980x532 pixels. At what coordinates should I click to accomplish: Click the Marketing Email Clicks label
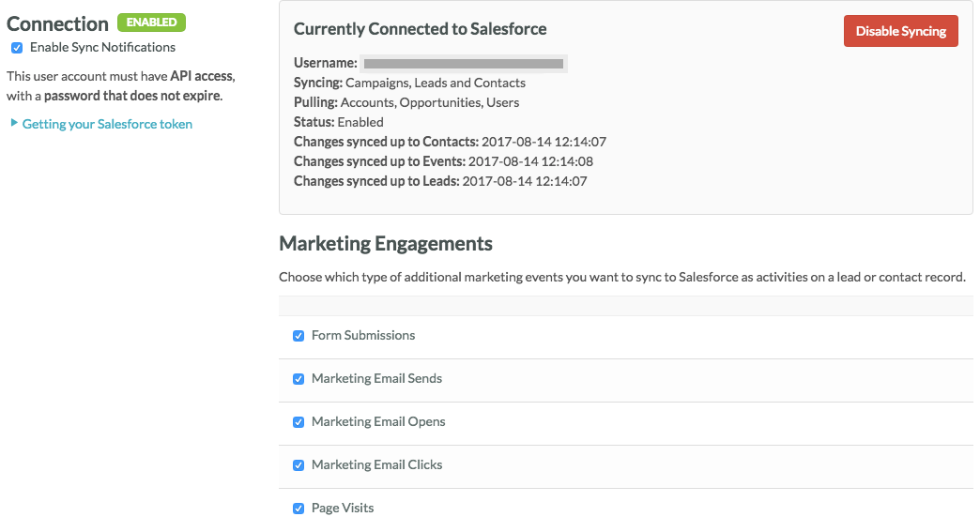point(376,465)
